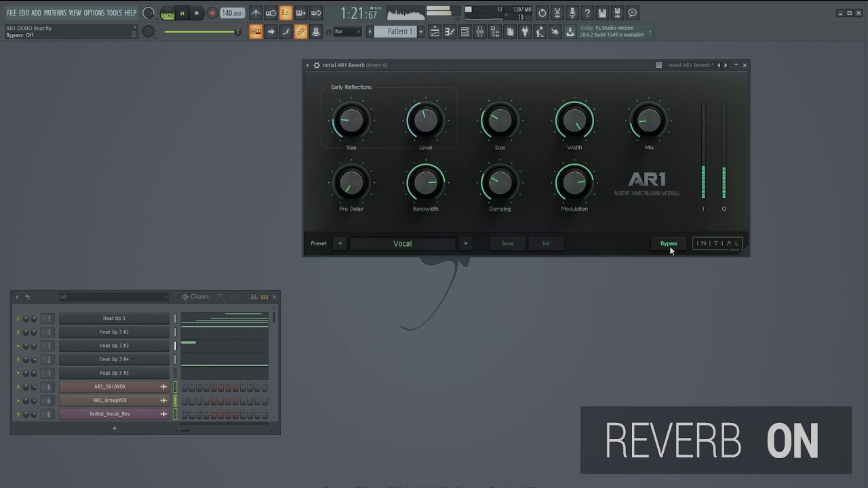Mute the AR1_SOLOVOX channel
This screenshot has height=488, width=868.
[x=18, y=387]
